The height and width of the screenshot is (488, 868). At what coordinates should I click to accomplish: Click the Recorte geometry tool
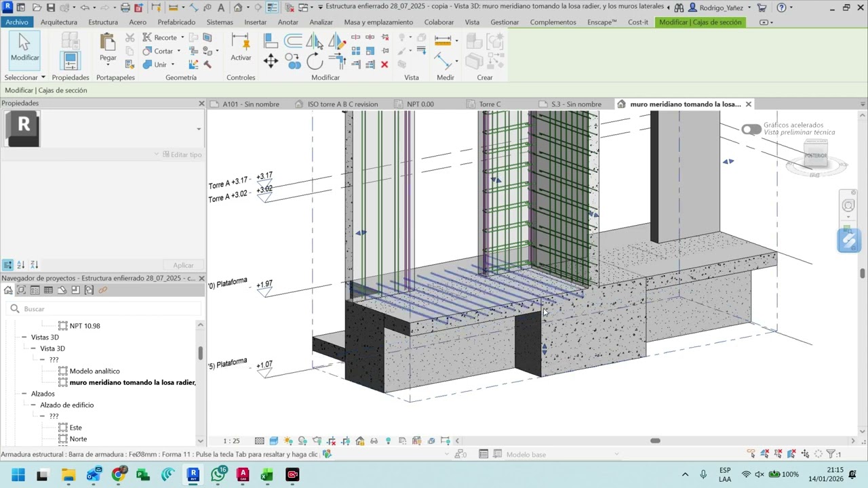[x=160, y=37]
